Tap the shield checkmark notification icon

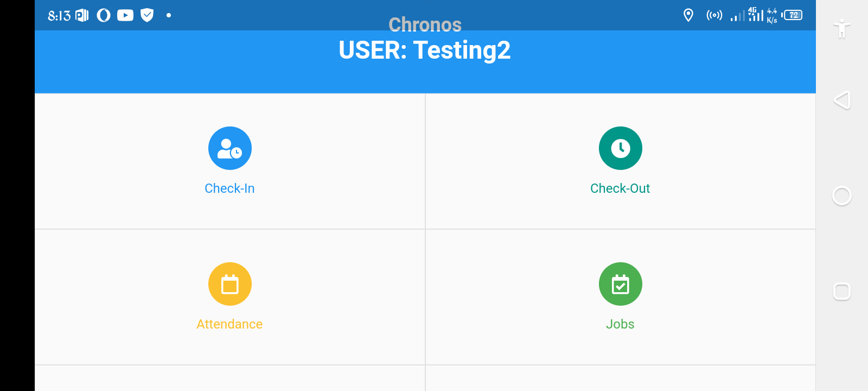click(147, 15)
